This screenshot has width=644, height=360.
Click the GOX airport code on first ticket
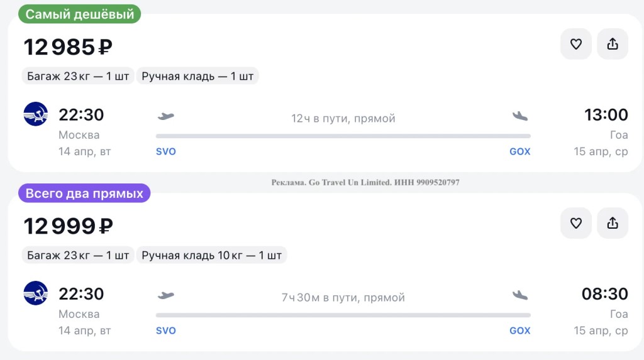coord(520,152)
